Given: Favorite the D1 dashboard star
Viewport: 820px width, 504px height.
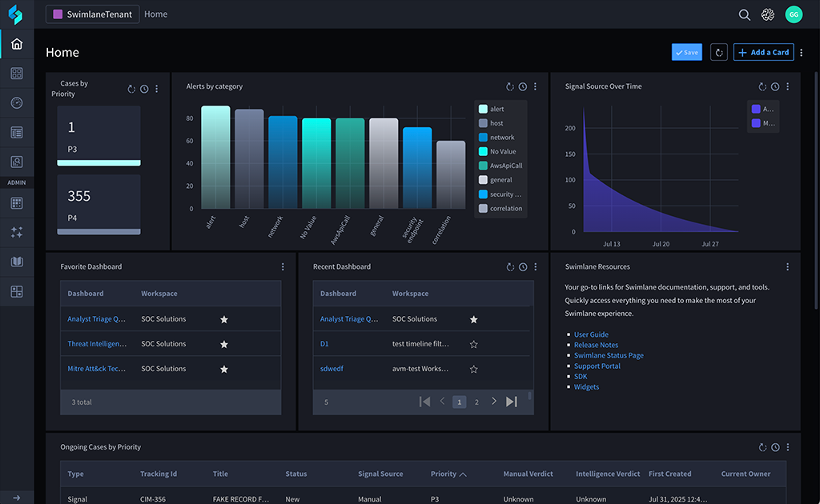Looking at the screenshot, I should (x=474, y=344).
